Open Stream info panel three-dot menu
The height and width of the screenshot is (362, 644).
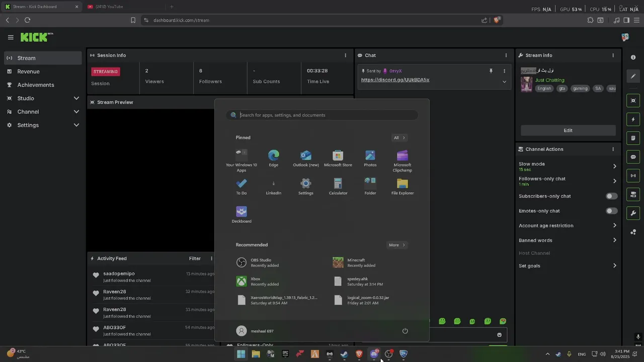613,55
